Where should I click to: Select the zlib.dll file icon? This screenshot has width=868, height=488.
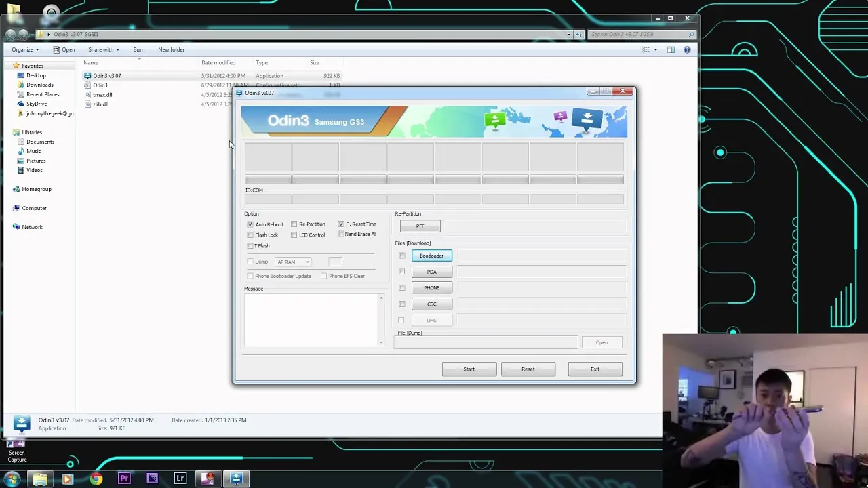click(x=87, y=104)
